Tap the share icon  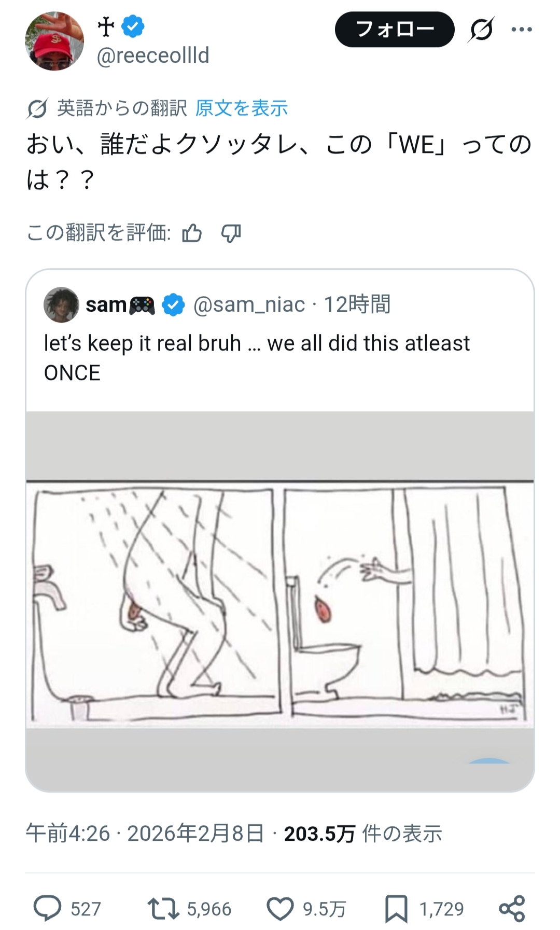click(512, 908)
